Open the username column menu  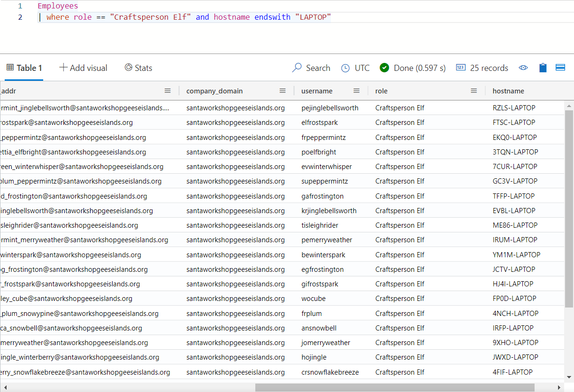[357, 91]
